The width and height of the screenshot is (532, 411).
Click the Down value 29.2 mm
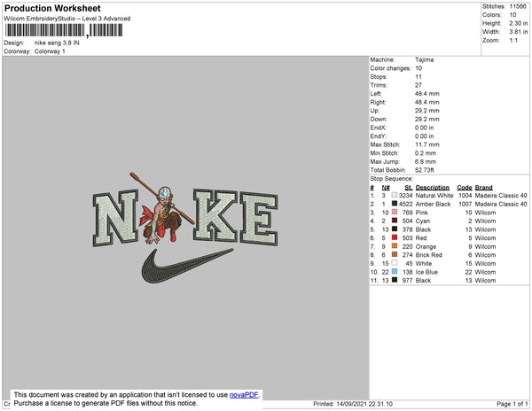(427, 120)
